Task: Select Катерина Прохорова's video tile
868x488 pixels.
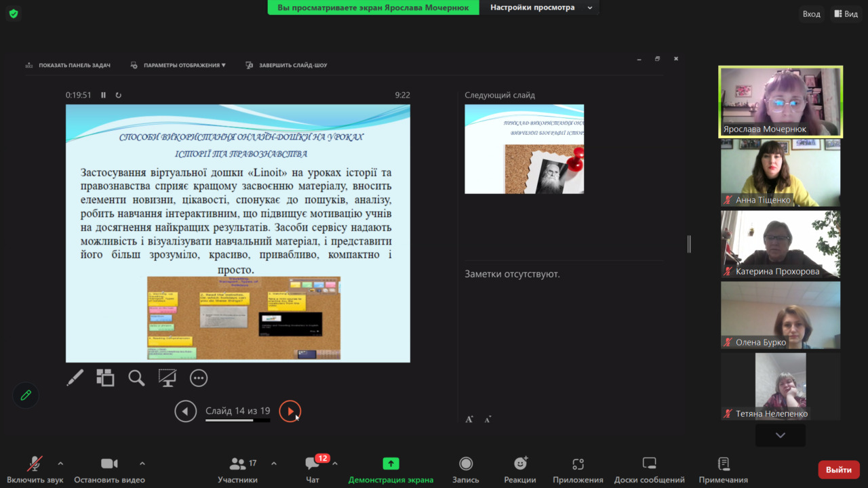Action: click(x=781, y=244)
